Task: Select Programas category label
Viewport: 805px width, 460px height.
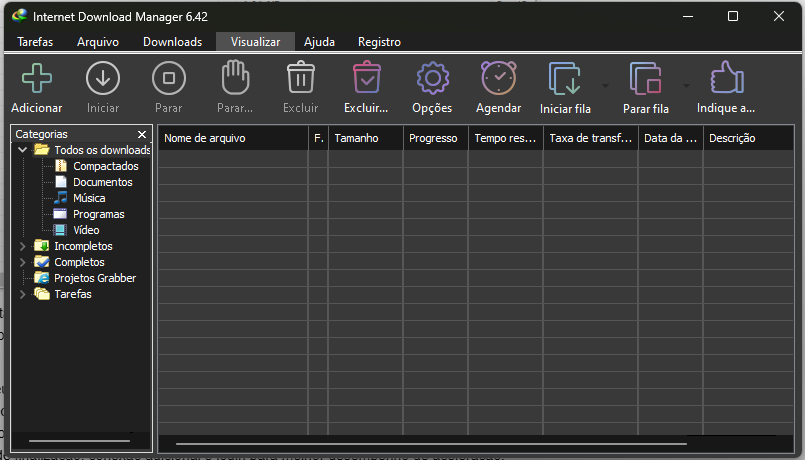Action: (99, 214)
